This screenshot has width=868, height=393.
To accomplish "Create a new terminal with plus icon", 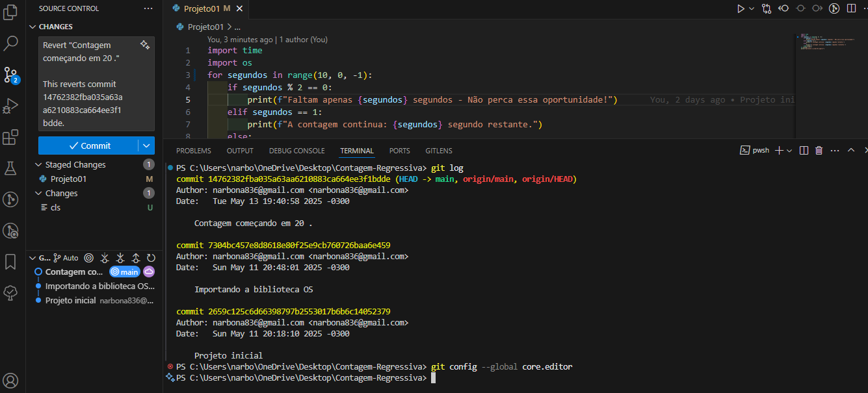I will coord(780,150).
